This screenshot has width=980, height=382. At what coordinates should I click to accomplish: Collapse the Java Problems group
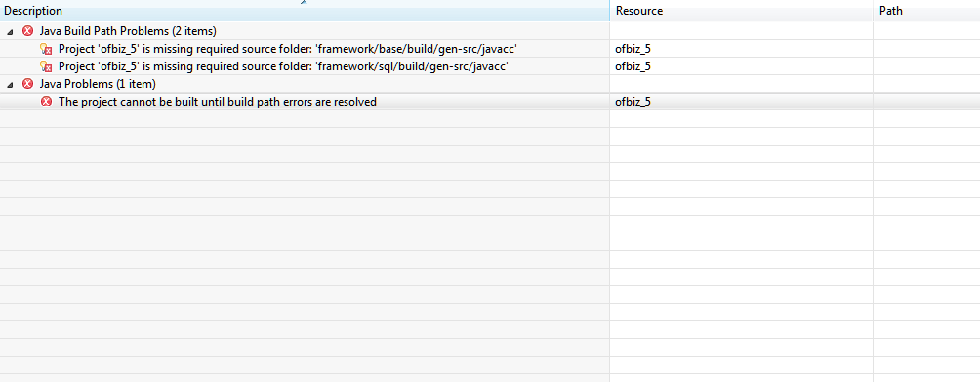[10, 84]
